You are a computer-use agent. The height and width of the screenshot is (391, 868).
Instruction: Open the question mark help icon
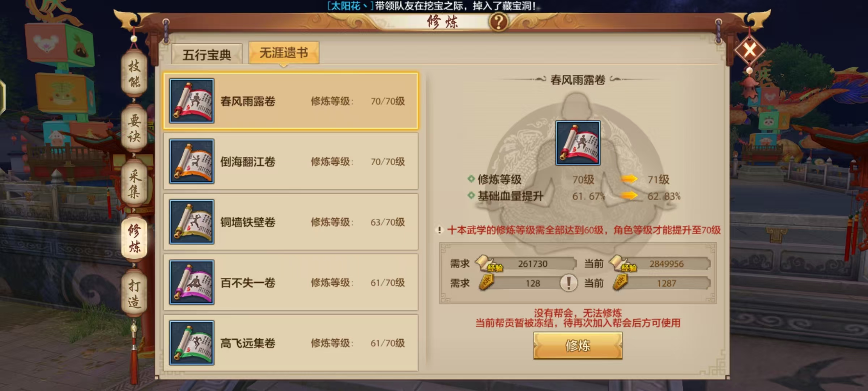(x=498, y=22)
